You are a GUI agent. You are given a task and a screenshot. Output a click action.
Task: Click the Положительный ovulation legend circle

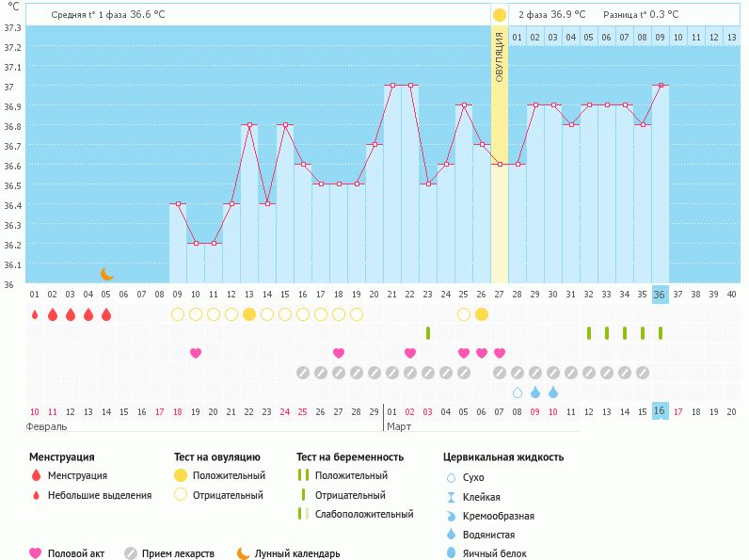tap(180, 475)
